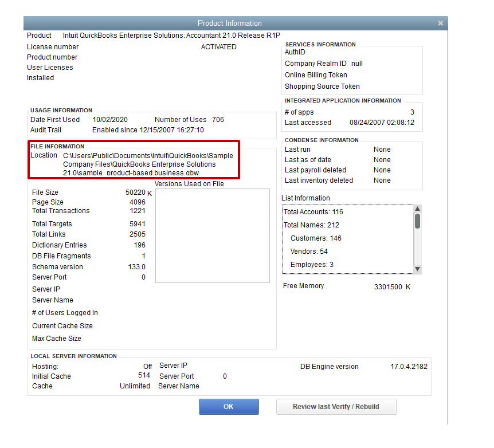Click Schema version value 133.0
The image size is (494, 448).
tap(137, 267)
